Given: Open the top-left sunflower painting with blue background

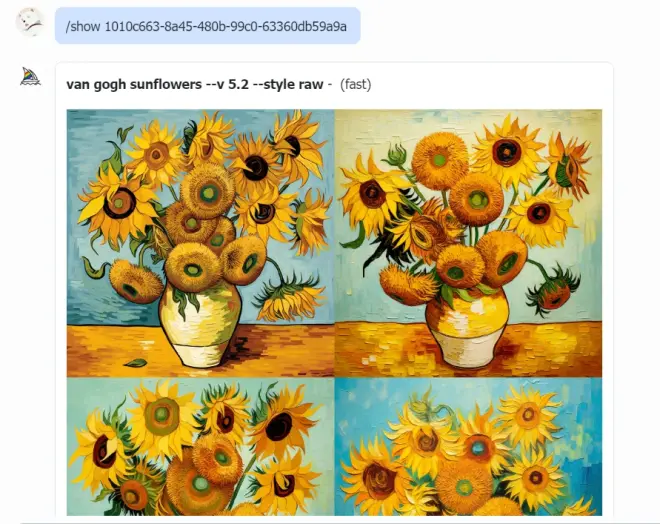Looking at the screenshot, I should (200, 243).
